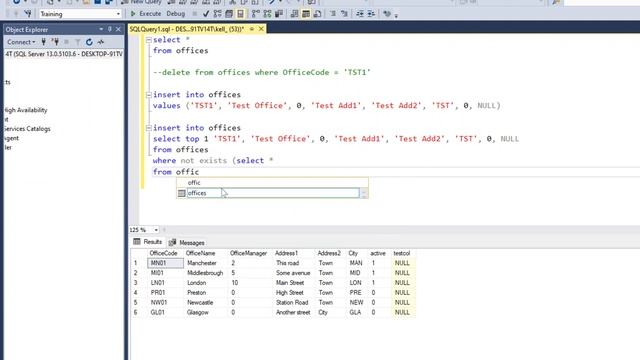Open the Query Options dialog icon
The width and height of the screenshot is (640, 360).
click(x=229, y=14)
